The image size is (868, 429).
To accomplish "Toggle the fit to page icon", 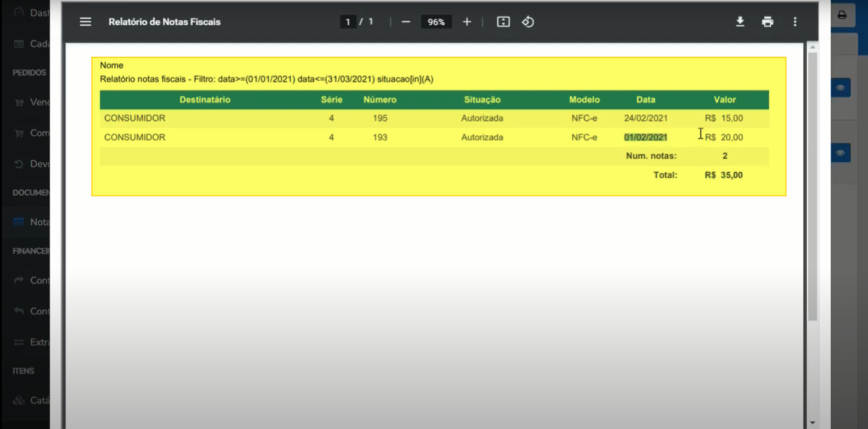I will pyautogui.click(x=504, y=22).
